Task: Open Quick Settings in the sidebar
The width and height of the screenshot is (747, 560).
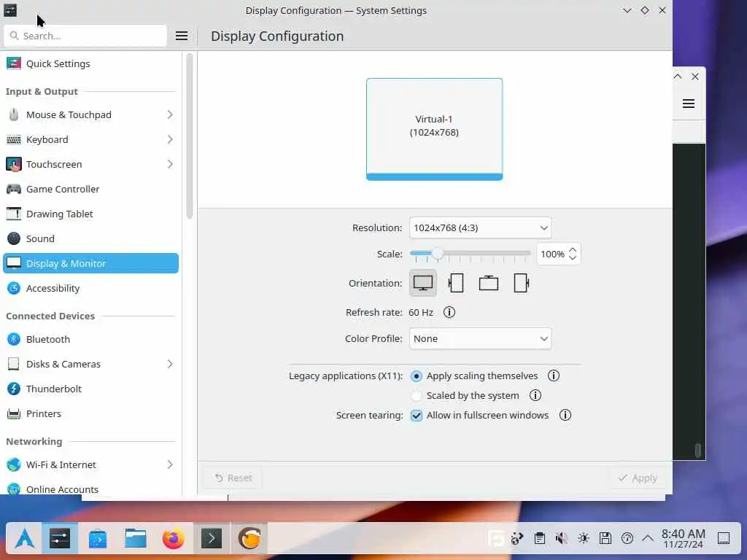Action: [90, 63]
